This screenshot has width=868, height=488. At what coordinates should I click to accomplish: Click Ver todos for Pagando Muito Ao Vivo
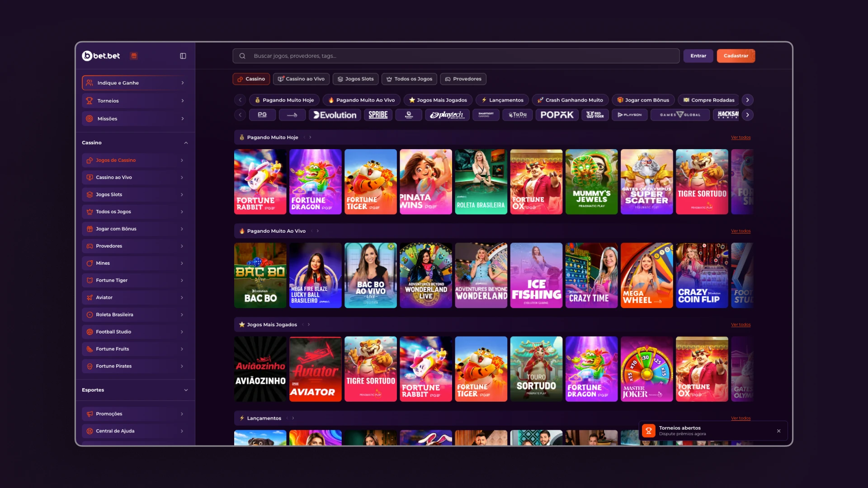point(741,231)
